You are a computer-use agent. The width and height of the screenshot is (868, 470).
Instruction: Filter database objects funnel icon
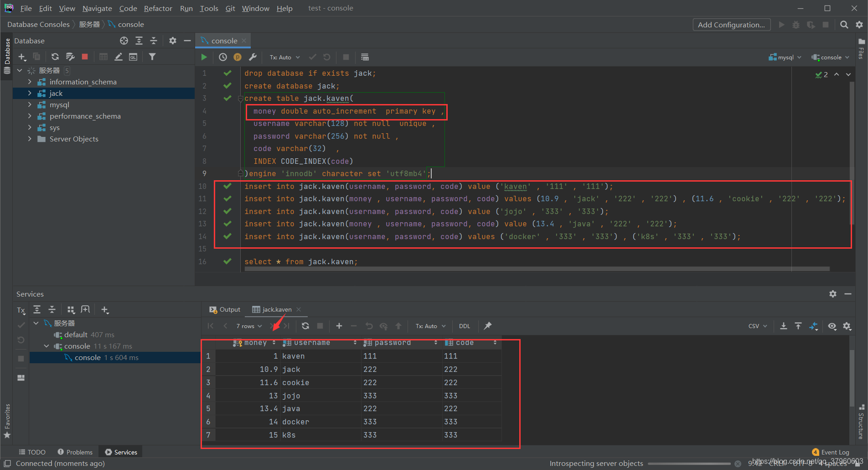coord(152,57)
